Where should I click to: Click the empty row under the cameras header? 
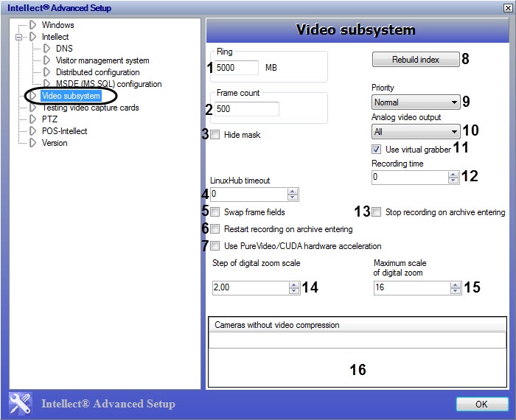pos(358,340)
